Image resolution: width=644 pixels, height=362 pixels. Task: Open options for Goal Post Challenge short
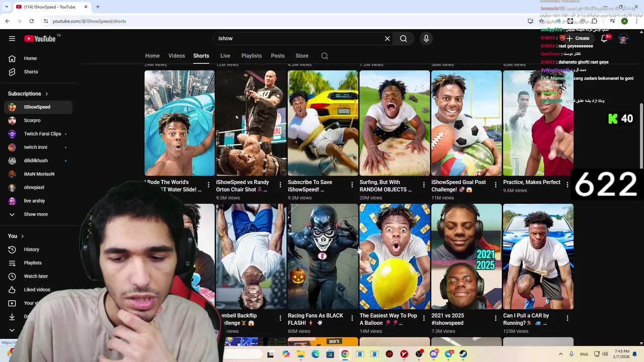click(496, 185)
